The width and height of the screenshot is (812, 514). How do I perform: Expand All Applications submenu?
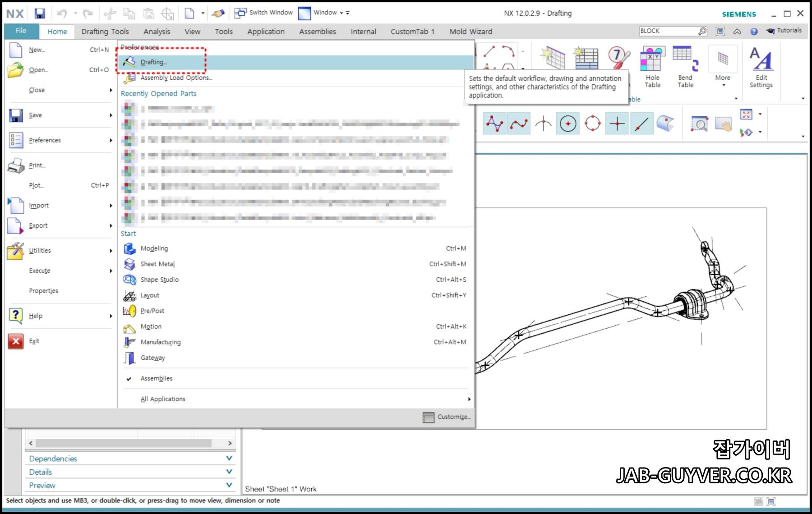pyautogui.click(x=295, y=399)
